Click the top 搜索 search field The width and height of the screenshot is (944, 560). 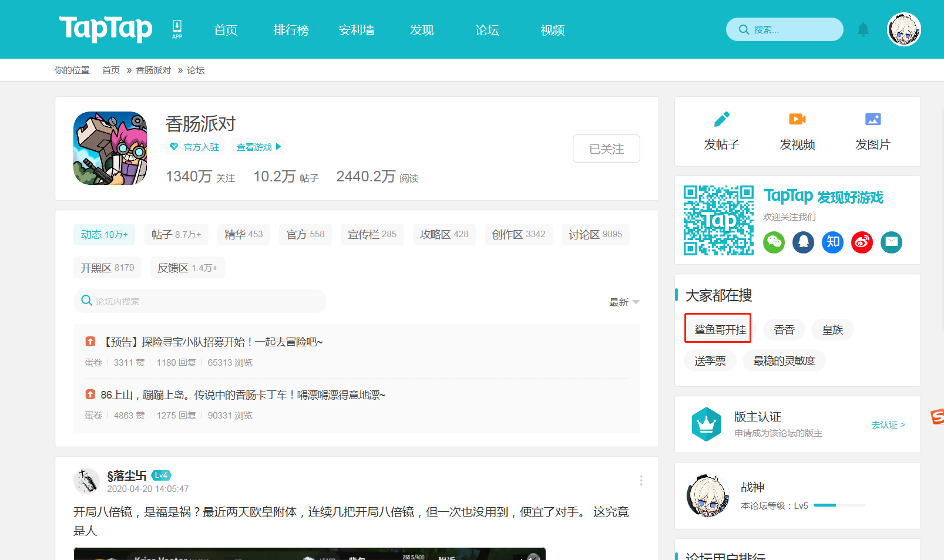(x=784, y=29)
